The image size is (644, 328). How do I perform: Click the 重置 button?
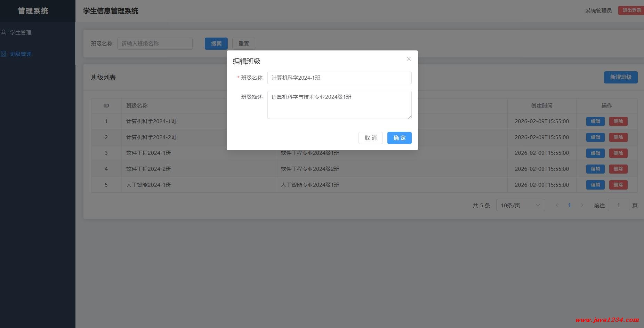pyautogui.click(x=243, y=43)
